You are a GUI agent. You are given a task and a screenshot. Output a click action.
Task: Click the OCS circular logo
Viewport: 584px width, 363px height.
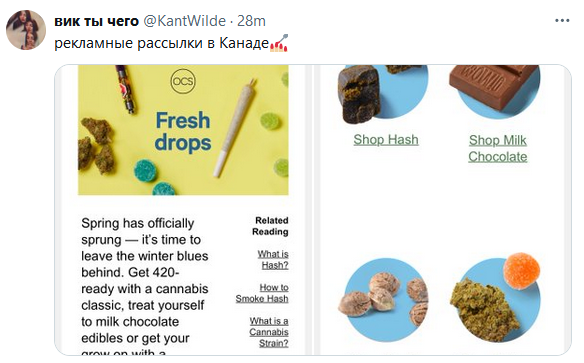183,81
